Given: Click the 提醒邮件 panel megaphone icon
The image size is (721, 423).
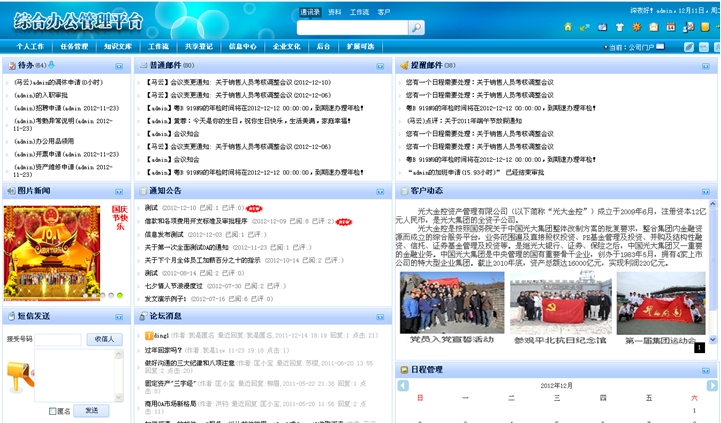Looking at the screenshot, I should click(x=404, y=65).
